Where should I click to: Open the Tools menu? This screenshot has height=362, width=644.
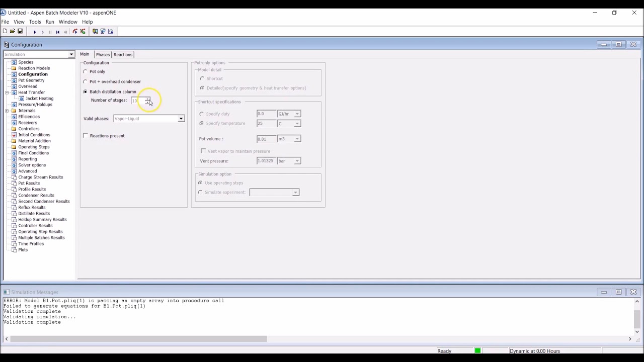[x=35, y=22]
